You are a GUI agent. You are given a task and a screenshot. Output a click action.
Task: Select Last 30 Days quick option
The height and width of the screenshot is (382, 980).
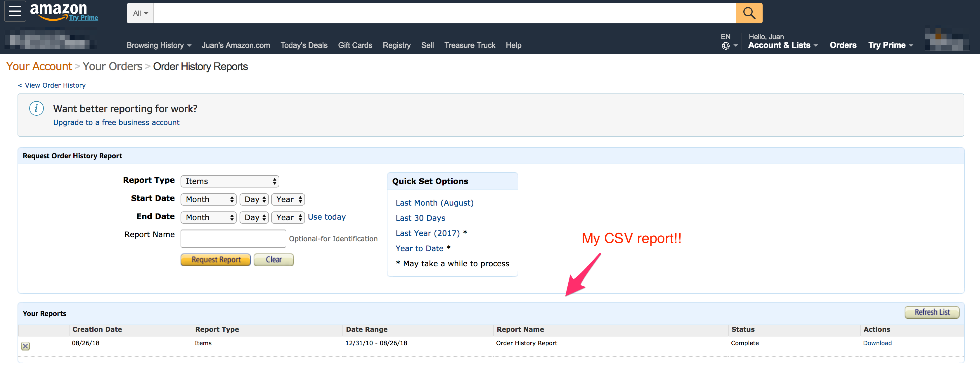pos(420,218)
